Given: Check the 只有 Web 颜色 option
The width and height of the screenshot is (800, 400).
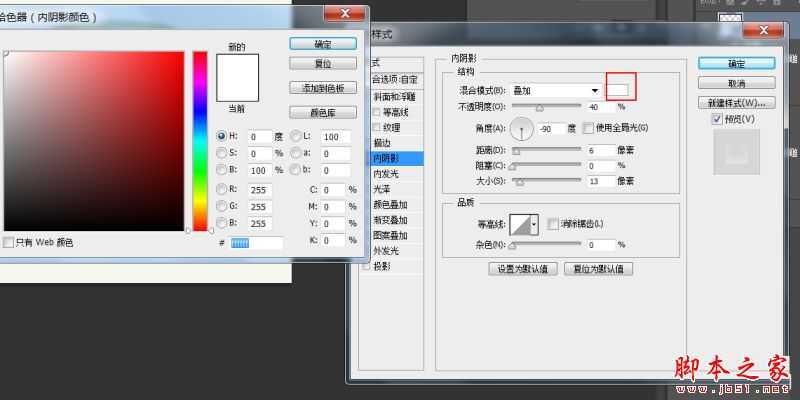Looking at the screenshot, I should pyautogui.click(x=9, y=243).
